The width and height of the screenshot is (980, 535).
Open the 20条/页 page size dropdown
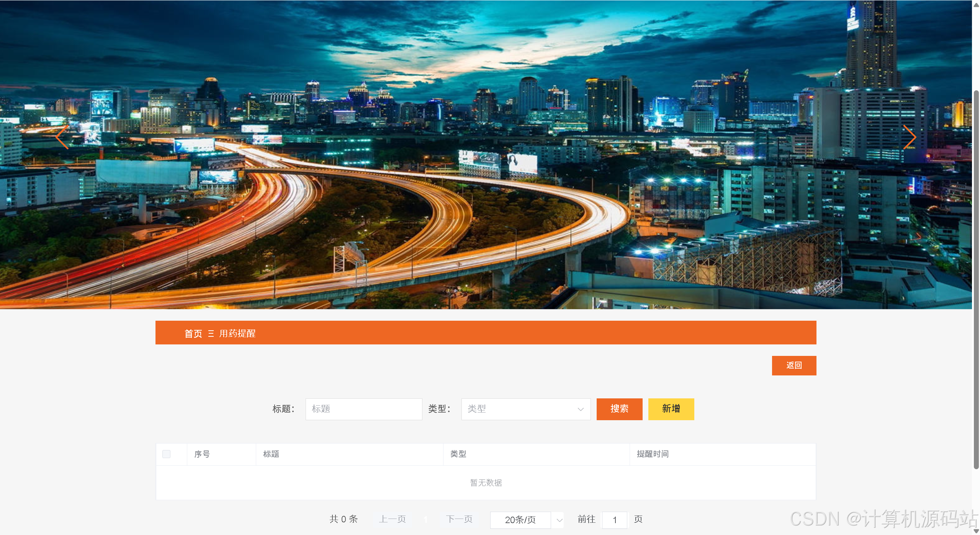(x=527, y=520)
